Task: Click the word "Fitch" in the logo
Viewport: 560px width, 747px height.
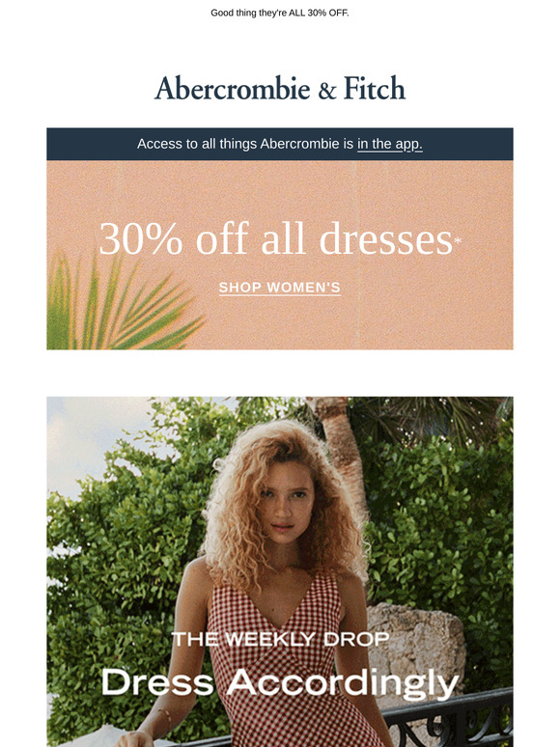Action: point(375,89)
